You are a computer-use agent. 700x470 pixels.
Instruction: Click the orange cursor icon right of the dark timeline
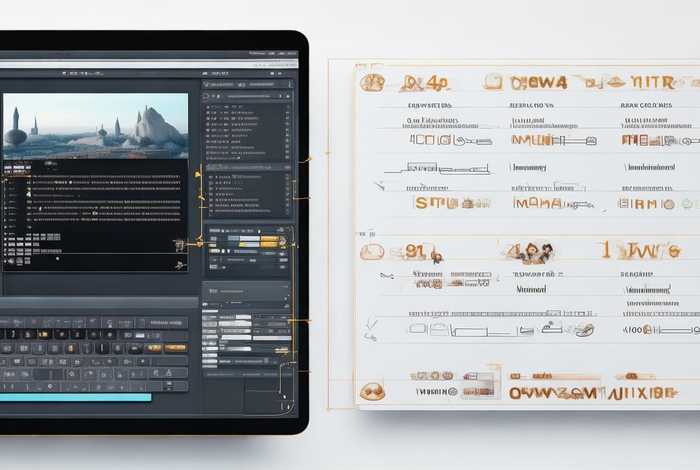coord(179,244)
